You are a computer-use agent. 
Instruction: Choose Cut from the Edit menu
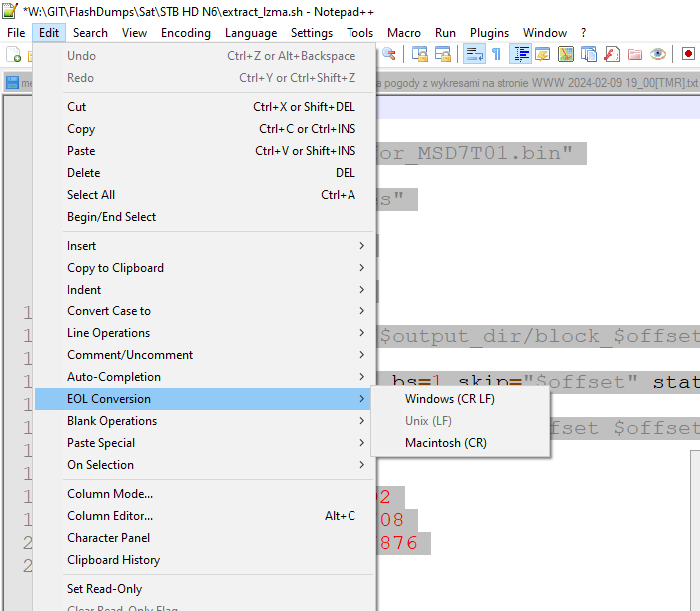(x=205, y=107)
